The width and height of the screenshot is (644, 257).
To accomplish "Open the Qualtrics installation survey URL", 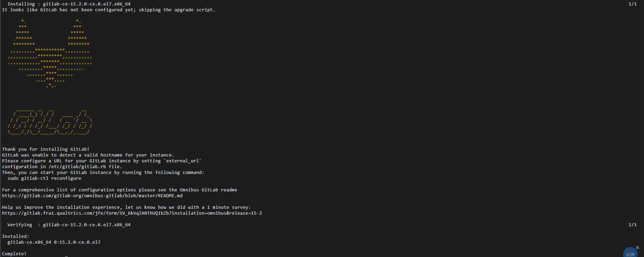I will (132, 213).
